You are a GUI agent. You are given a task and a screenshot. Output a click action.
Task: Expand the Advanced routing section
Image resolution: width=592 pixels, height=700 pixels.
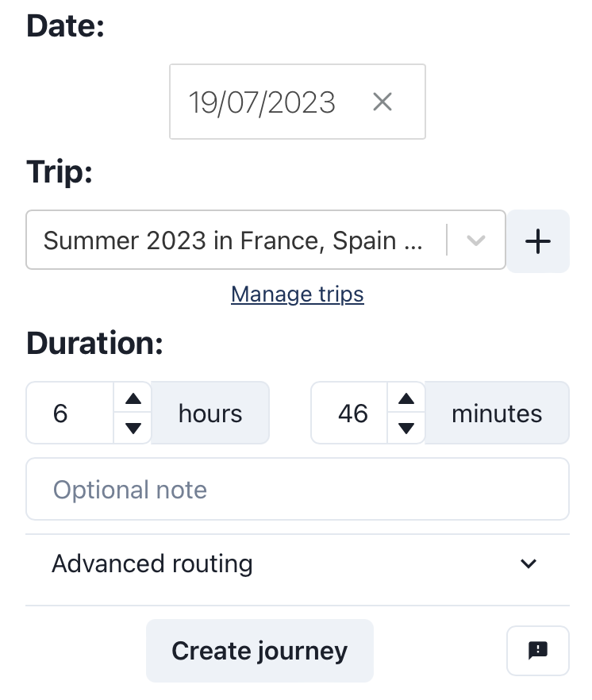click(298, 564)
